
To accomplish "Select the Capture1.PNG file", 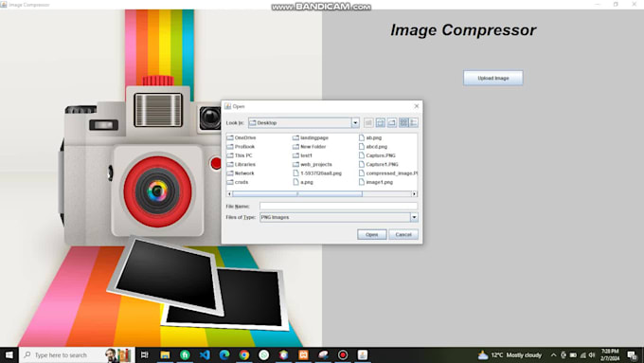I will coord(378,164).
